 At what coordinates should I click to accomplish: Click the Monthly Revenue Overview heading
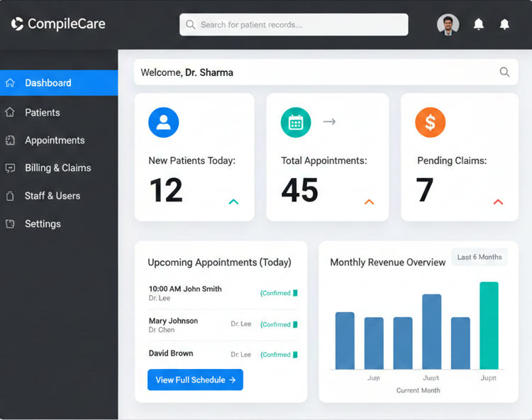click(387, 262)
